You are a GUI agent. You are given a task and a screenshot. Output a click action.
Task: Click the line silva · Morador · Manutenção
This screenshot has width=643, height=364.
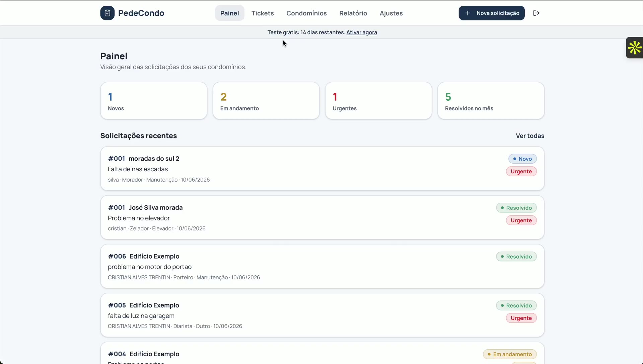pyautogui.click(x=159, y=180)
